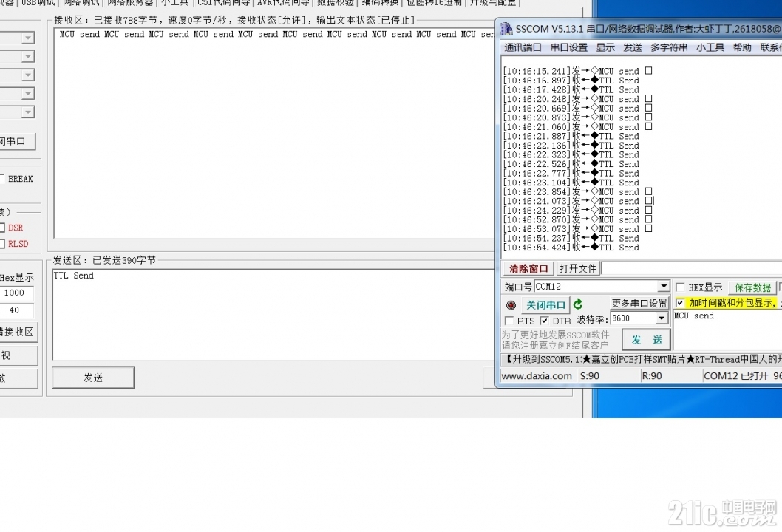Image resolution: width=782 pixels, height=532 pixels.
Task: Click the log line timestamped 10:46:54.424
Action: click(x=571, y=248)
